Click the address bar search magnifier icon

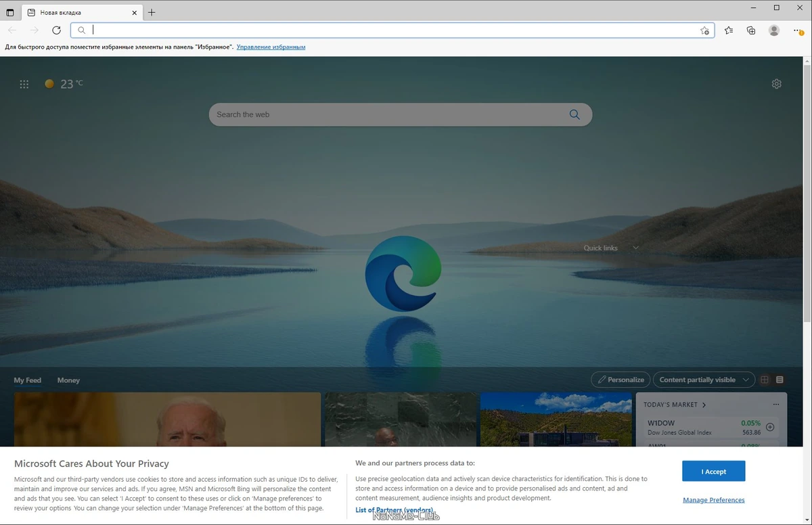pos(81,30)
